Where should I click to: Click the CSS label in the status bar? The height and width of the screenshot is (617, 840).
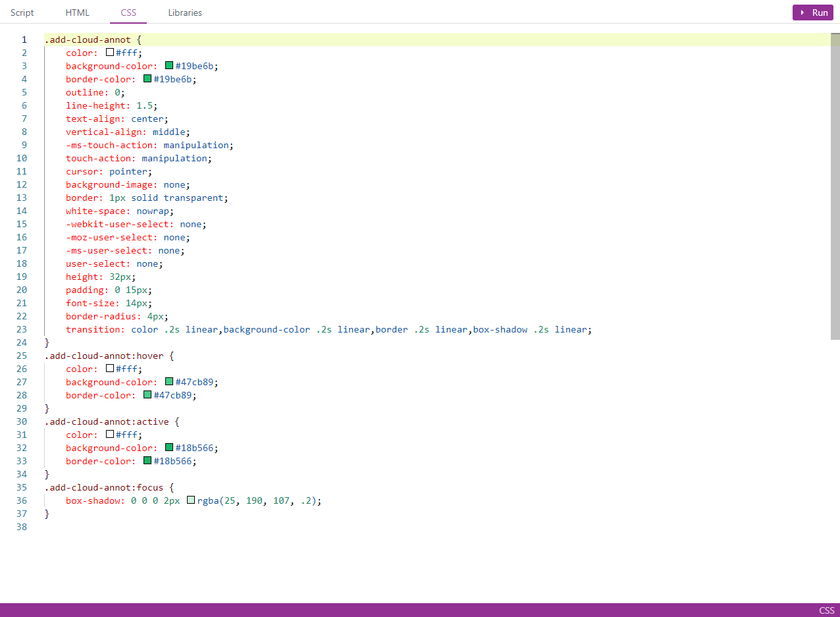[826, 610]
